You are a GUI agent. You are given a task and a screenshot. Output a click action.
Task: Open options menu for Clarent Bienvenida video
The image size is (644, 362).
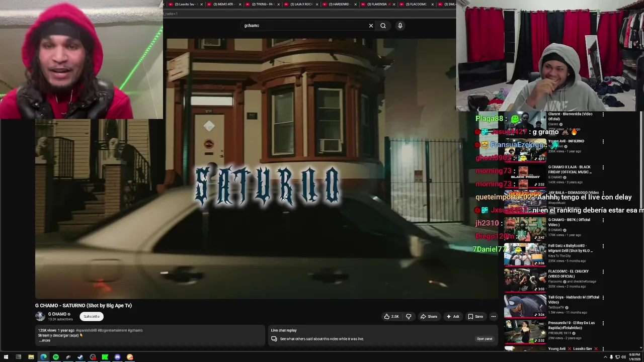pos(603,115)
